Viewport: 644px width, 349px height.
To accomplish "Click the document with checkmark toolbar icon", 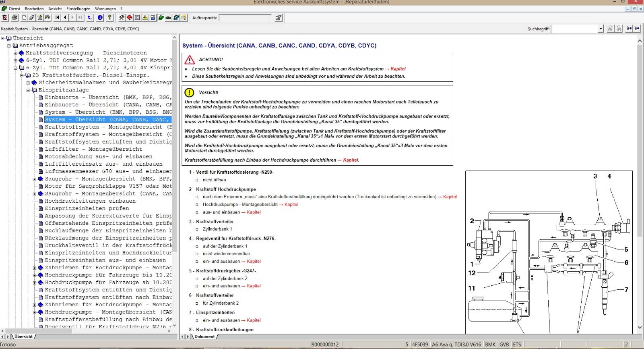I will (32, 18).
